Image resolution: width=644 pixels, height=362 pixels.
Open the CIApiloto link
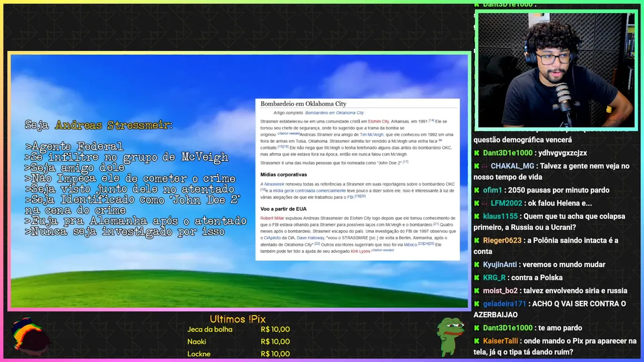tap(272, 238)
